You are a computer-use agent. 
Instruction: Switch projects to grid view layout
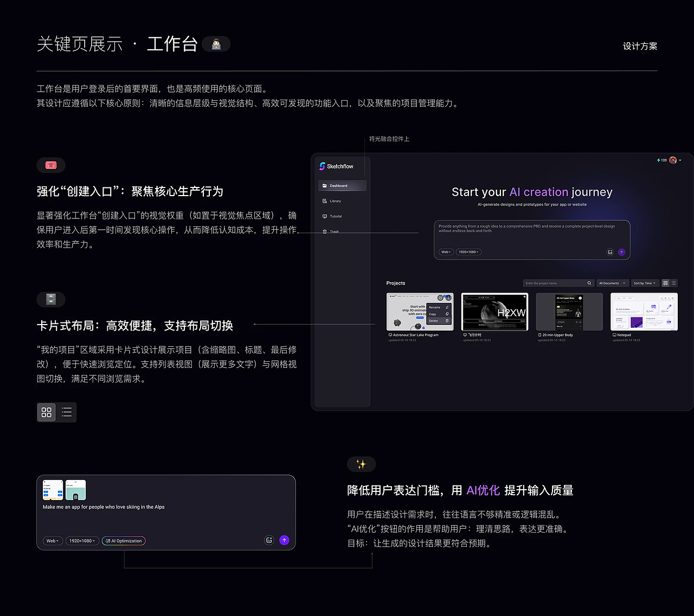(x=665, y=283)
